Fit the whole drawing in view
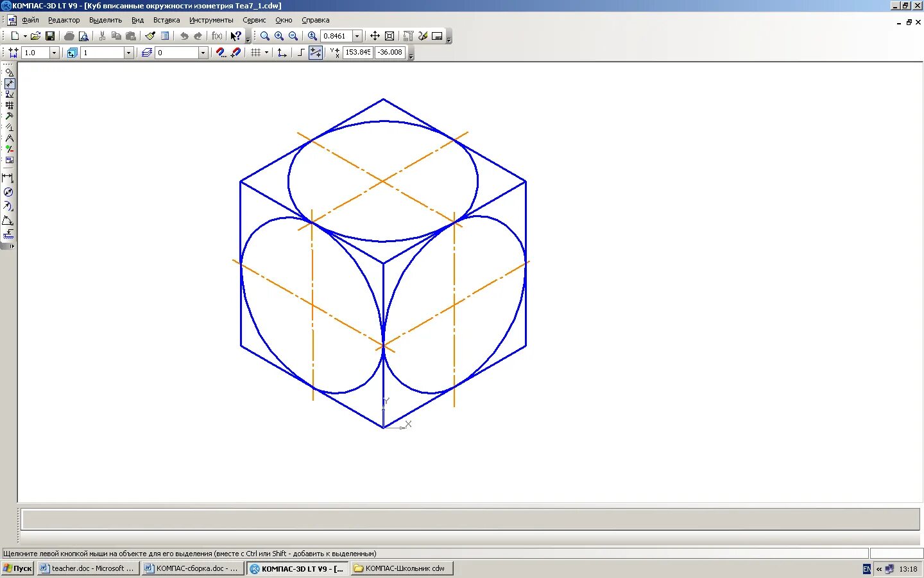924x578 pixels. (x=389, y=36)
